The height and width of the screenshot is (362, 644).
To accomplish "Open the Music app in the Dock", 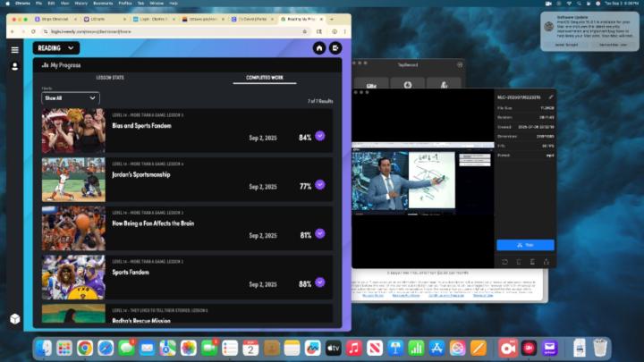I will pos(353,347).
